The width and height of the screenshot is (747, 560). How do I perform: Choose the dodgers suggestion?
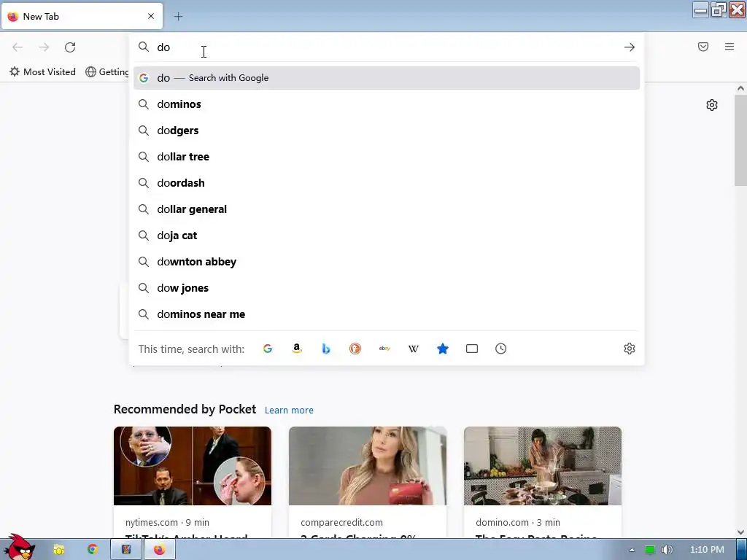pyautogui.click(x=387, y=131)
